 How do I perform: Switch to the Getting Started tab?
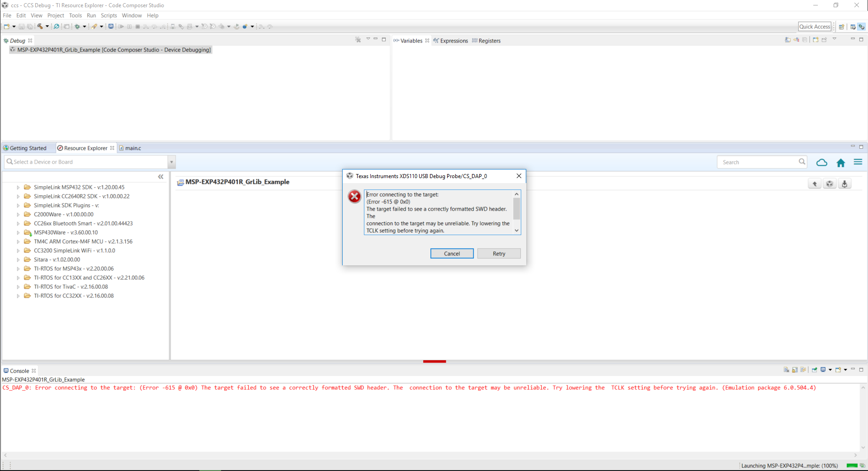tap(25, 148)
